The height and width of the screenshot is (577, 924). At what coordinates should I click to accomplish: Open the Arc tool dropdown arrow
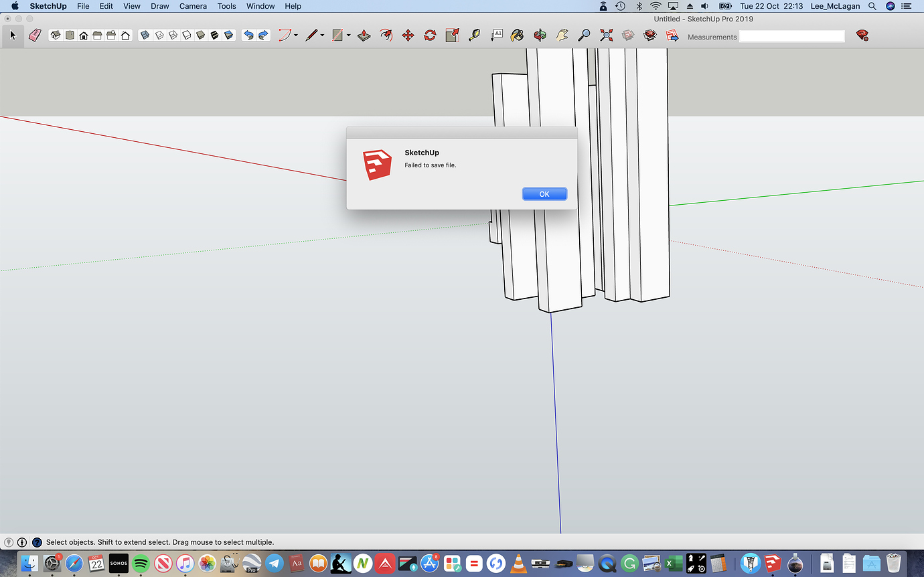click(295, 35)
